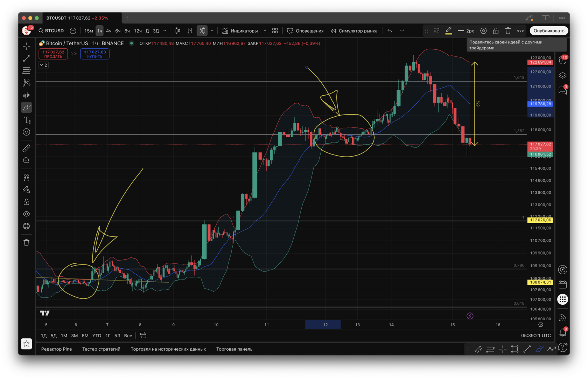Open go-to-date calendar icon
This screenshot has width=588, height=379.
[x=143, y=336]
